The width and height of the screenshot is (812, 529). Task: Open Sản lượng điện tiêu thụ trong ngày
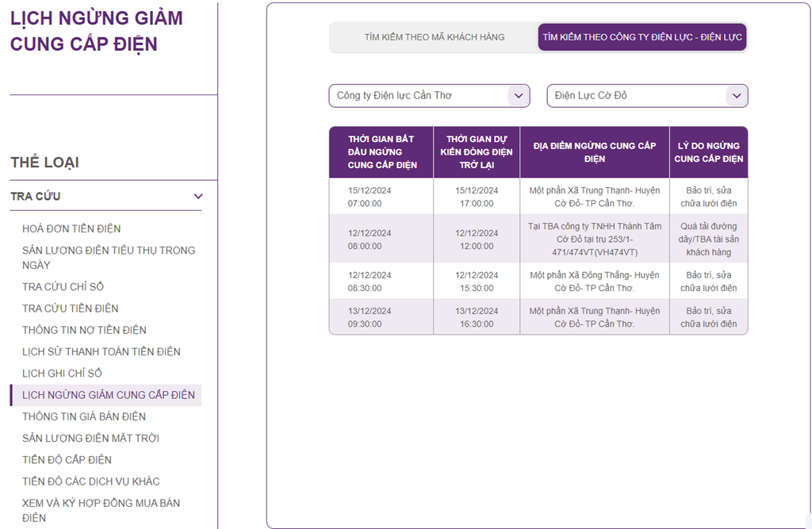tap(109, 258)
